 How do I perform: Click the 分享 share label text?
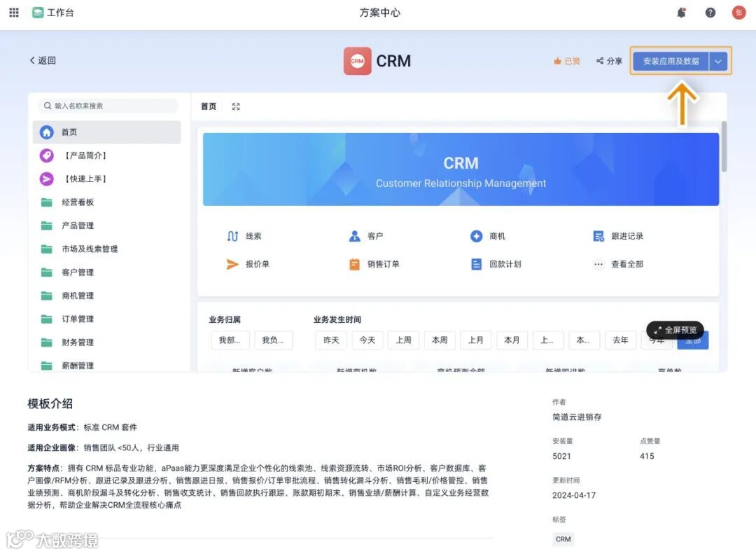615,62
